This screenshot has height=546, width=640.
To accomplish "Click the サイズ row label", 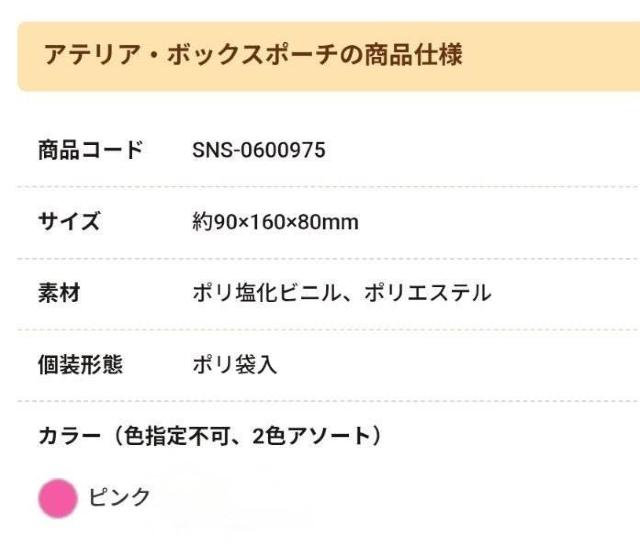I will (68, 221).
